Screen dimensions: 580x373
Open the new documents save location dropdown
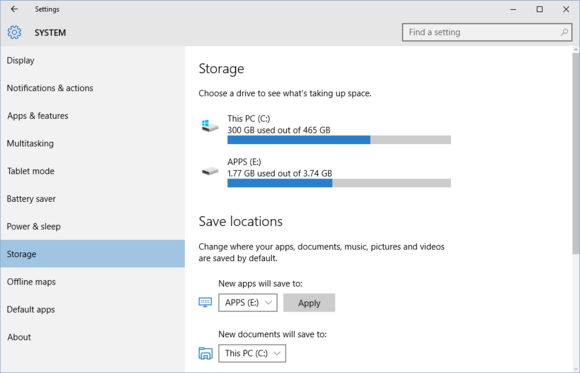click(x=252, y=353)
